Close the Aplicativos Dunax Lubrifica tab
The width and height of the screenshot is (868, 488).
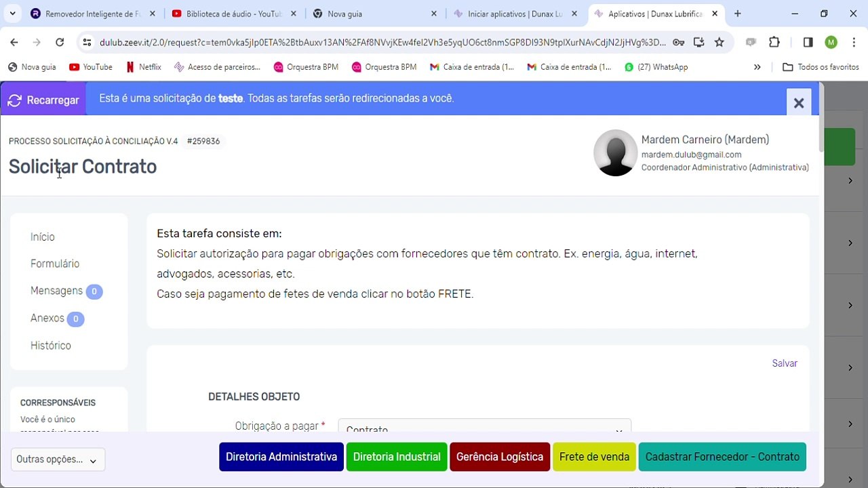pos(715,14)
